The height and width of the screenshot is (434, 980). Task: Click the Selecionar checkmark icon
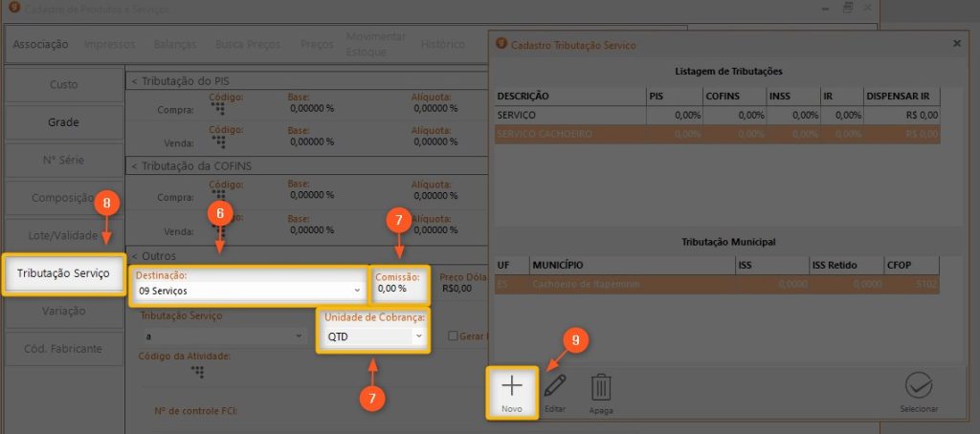(919, 386)
